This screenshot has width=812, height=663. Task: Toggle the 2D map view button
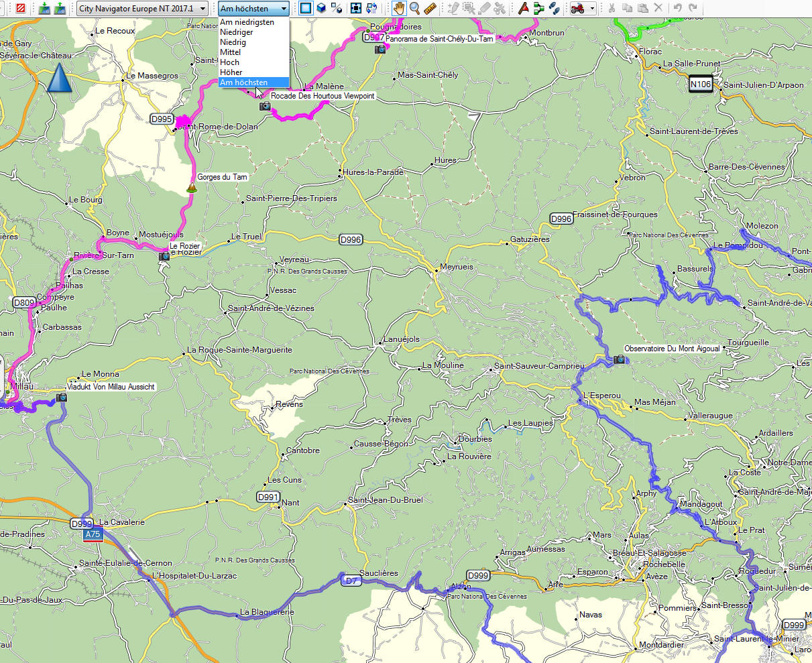tap(306, 8)
